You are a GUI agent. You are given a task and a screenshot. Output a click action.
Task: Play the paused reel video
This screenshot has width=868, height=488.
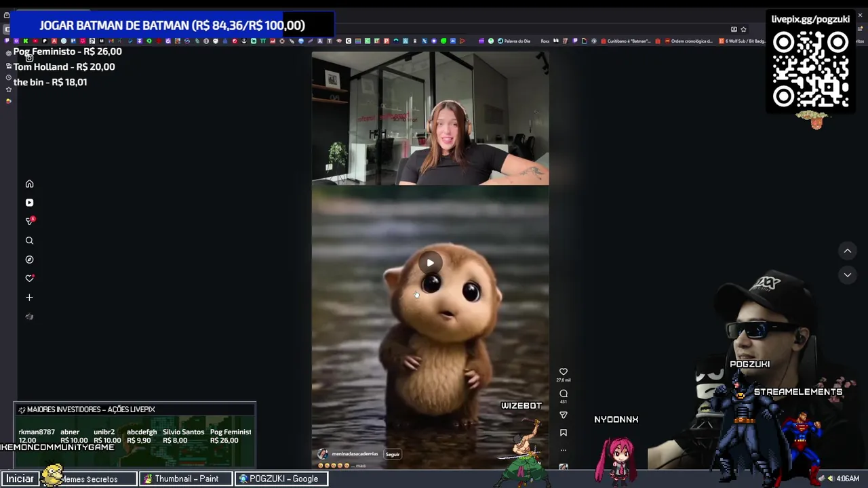(x=430, y=263)
